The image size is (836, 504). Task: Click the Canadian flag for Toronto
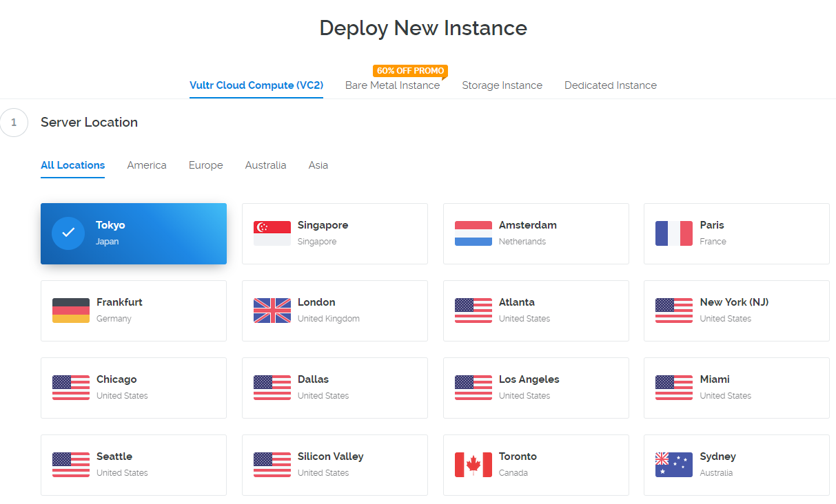[473, 465]
